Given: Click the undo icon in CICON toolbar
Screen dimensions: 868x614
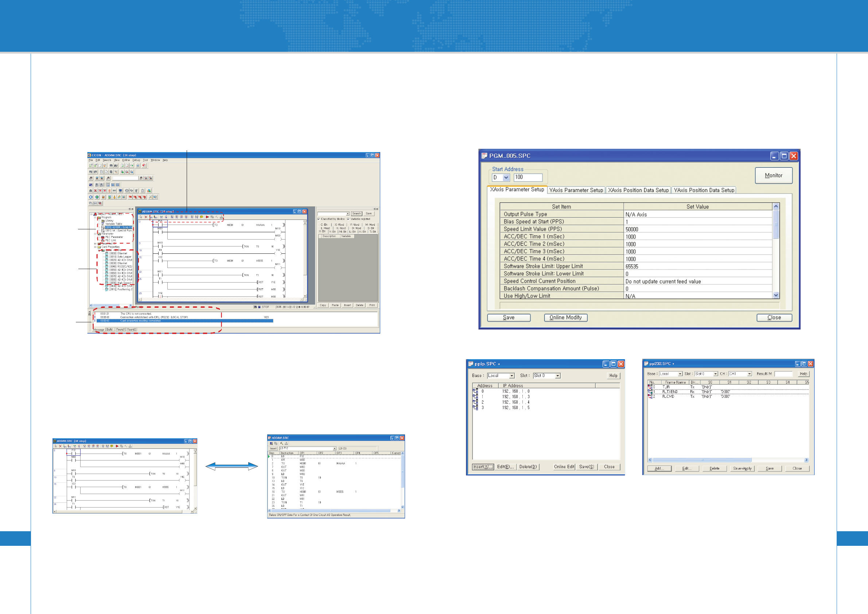Looking at the screenshot, I should 91,172.
